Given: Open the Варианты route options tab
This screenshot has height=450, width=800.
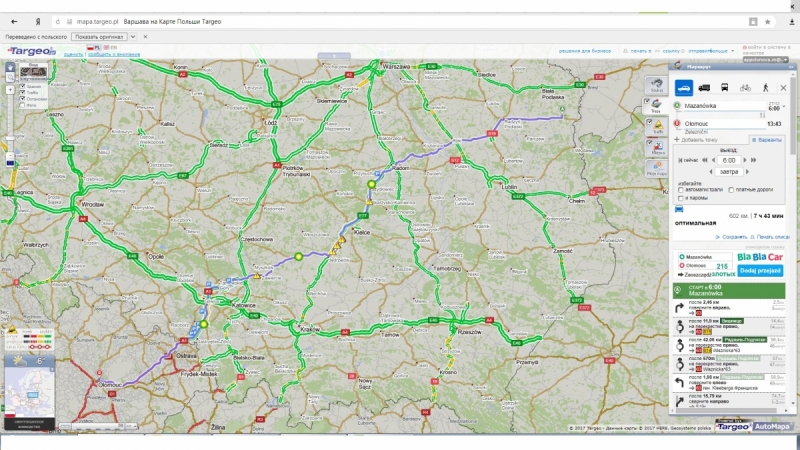Looking at the screenshot, I should (768, 140).
